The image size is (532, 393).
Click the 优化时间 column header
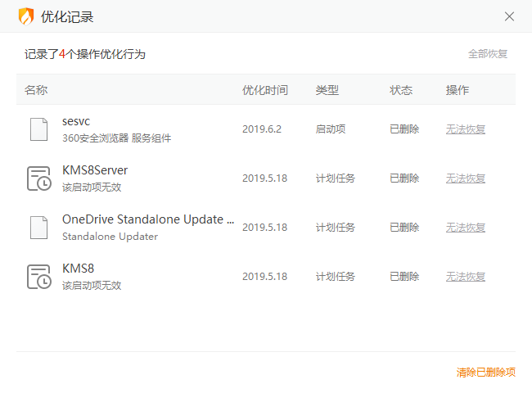coord(265,90)
